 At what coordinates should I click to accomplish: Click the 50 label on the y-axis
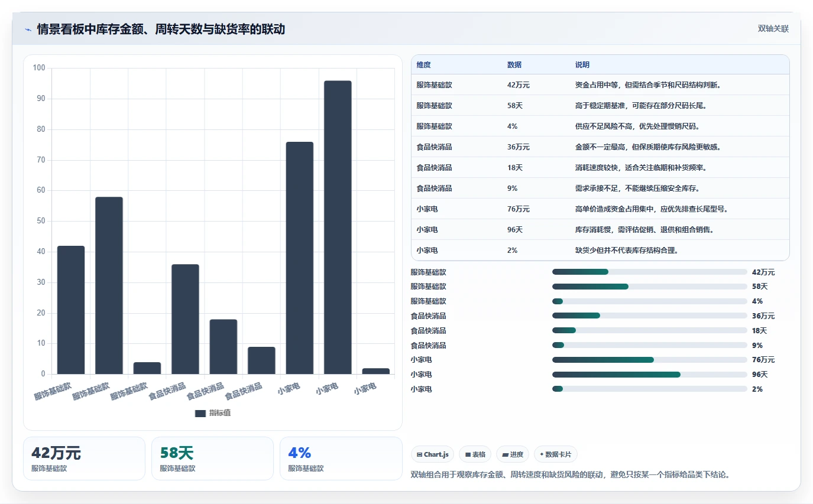point(41,221)
